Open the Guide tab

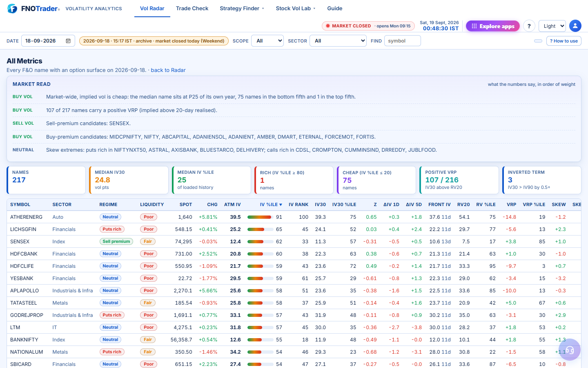335,8
